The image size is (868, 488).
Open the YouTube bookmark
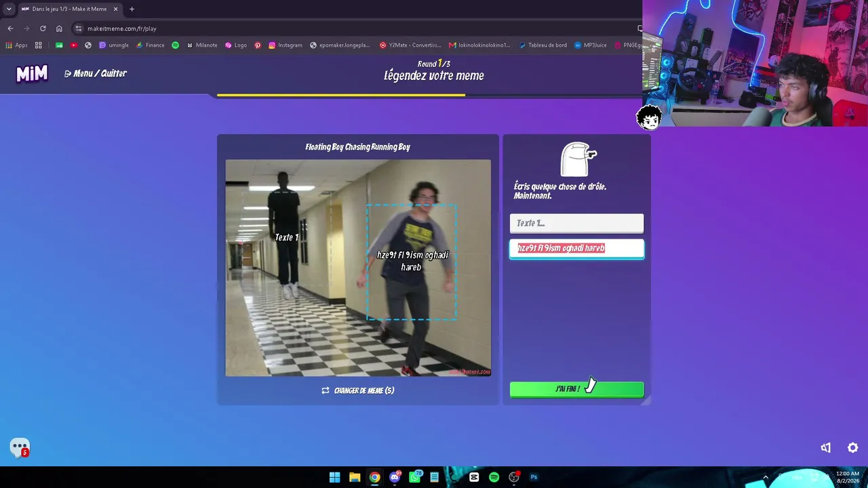[74, 45]
